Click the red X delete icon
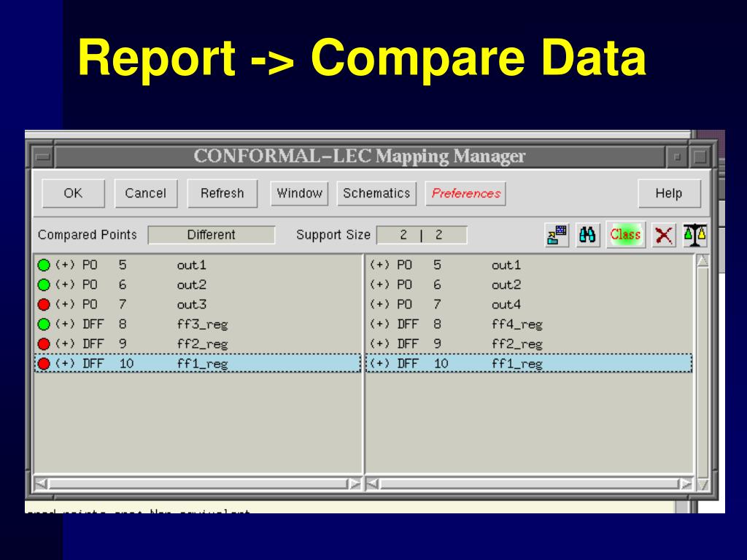The height and width of the screenshot is (560, 747). click(x=664, y=235)
